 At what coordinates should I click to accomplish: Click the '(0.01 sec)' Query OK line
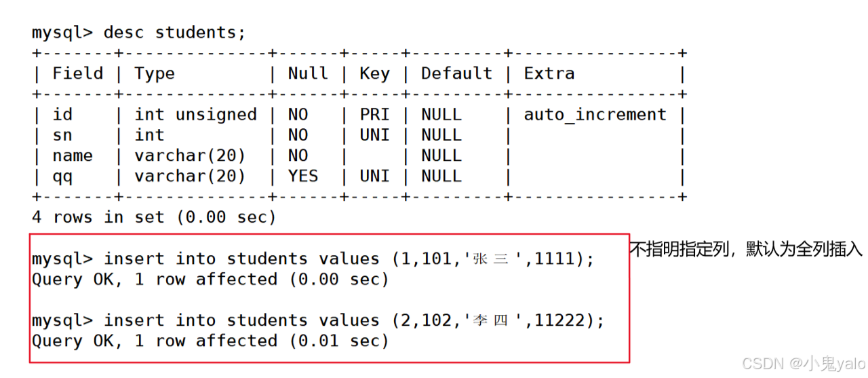pyautogui.click(x=210, y=341)
